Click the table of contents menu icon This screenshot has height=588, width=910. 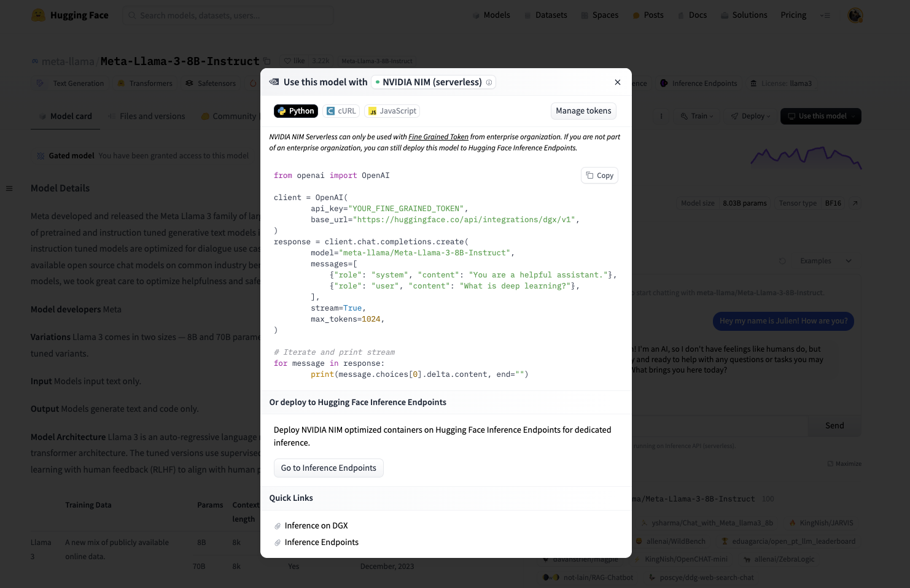9,188
